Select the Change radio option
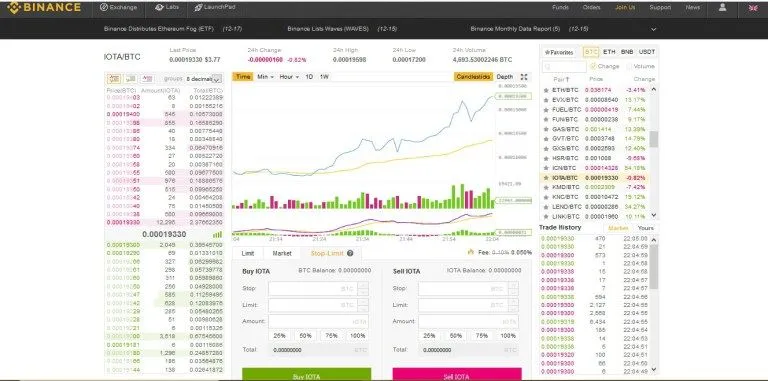768x381 pixels. click(593, 66)
